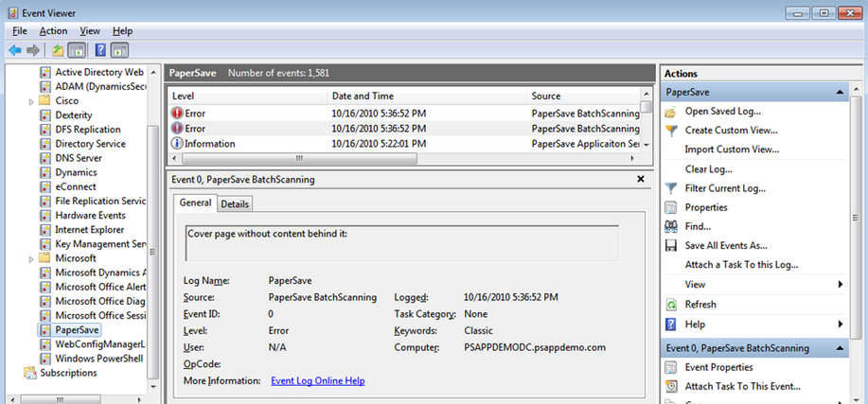
Task: Toggle the Show/Hide Action Pane toolbar button
Action: [120, 50]
